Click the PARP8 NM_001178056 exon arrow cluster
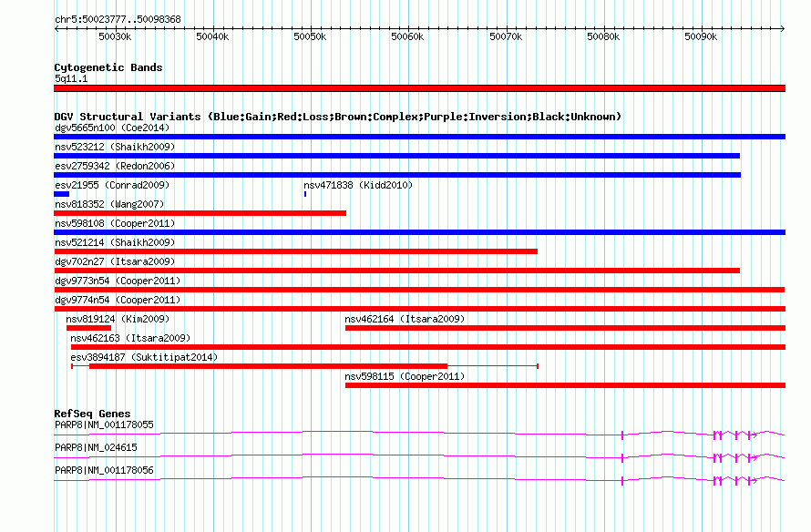This screenshot has width=811, height=532. (735, 481)
